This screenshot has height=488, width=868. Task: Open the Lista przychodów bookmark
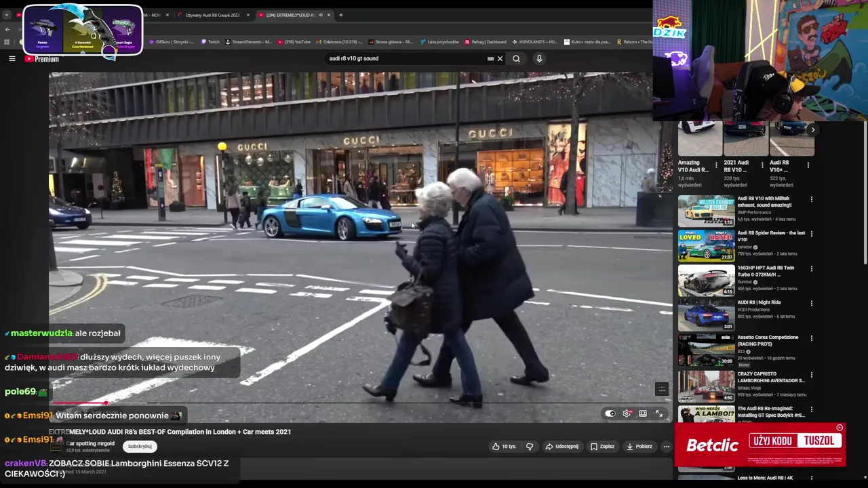[x=440, y=42]
